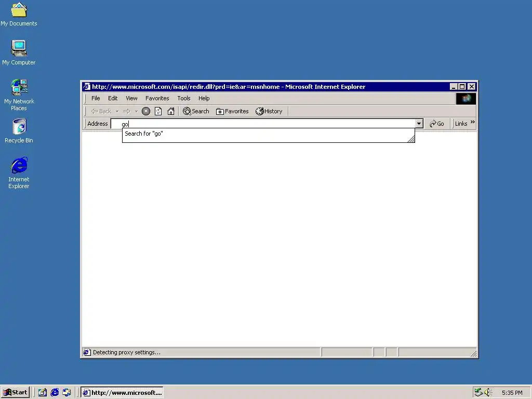Viewport: 532px width, 399px height.
Task: Select the Internet Explorer desktop icon
Action: coord(19,172)
